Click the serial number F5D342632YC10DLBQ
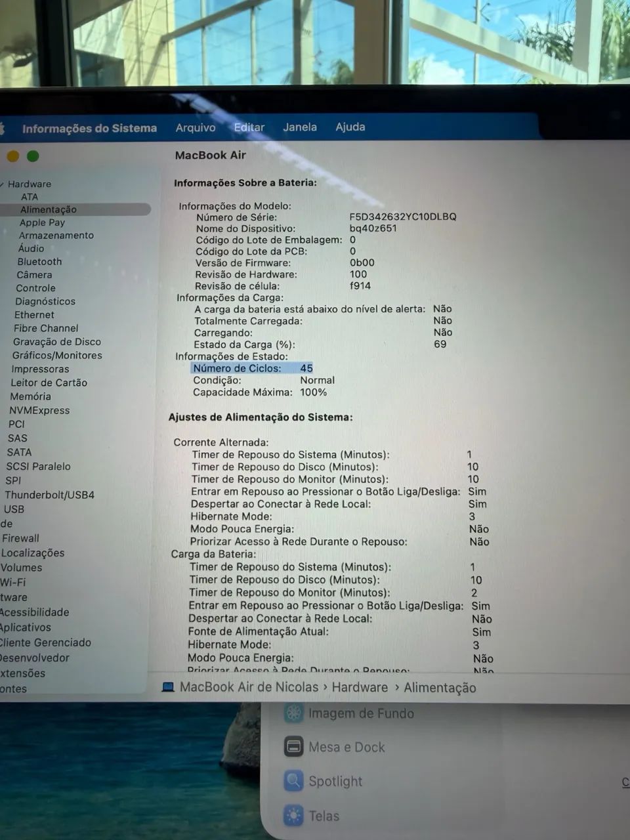 403,217
